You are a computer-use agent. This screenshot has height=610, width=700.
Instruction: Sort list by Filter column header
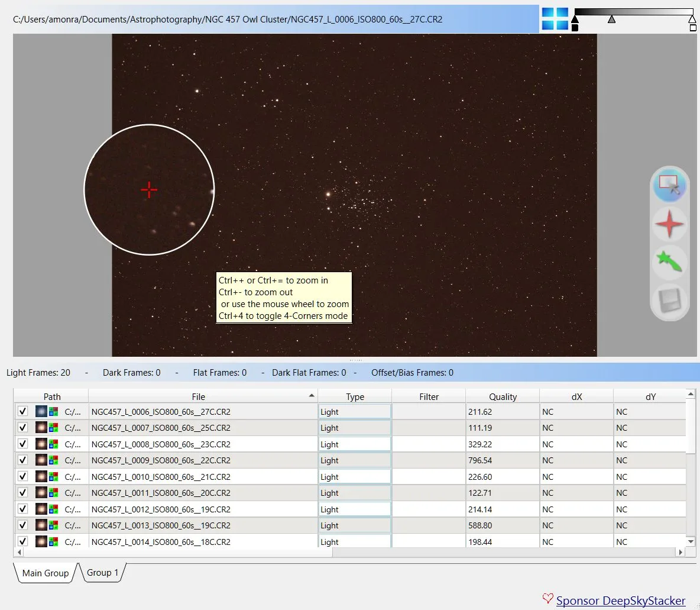tap(429, 396)
